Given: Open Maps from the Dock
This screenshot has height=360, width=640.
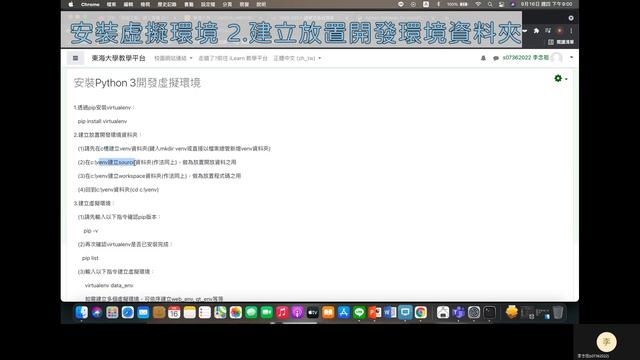Looking at the screenshot, I should [x=220, y=313].
